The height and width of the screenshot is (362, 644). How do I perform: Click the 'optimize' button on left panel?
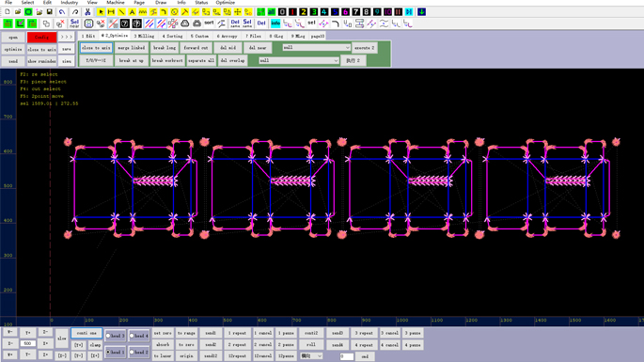click(13, 49)
